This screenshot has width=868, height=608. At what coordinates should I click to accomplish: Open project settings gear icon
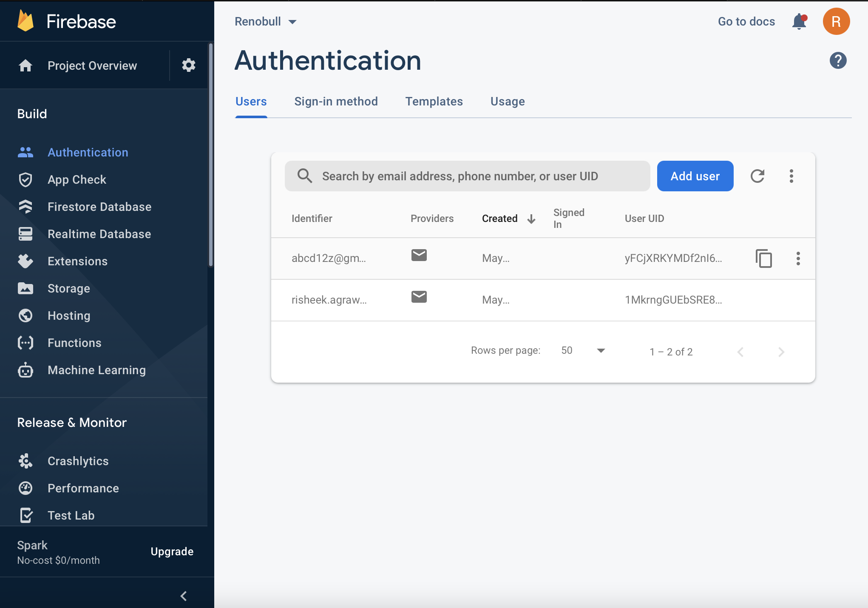pyautogui.click(x=189, y=65)
